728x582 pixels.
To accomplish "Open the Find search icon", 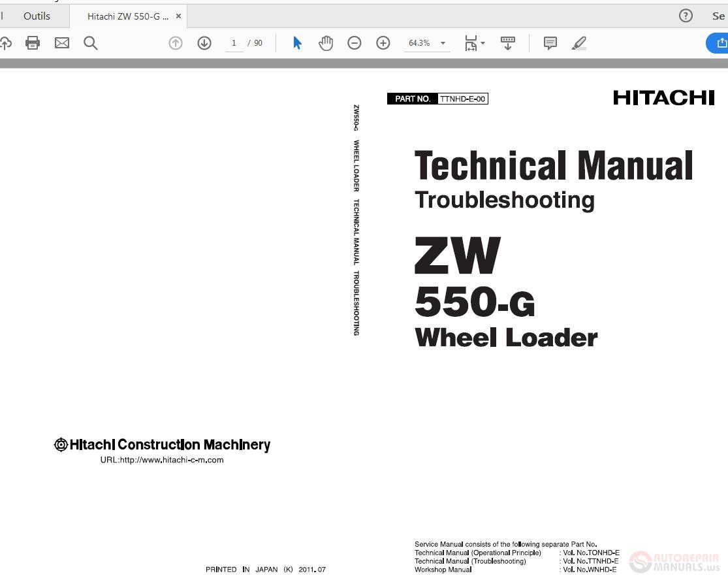I will click(91, 42).
